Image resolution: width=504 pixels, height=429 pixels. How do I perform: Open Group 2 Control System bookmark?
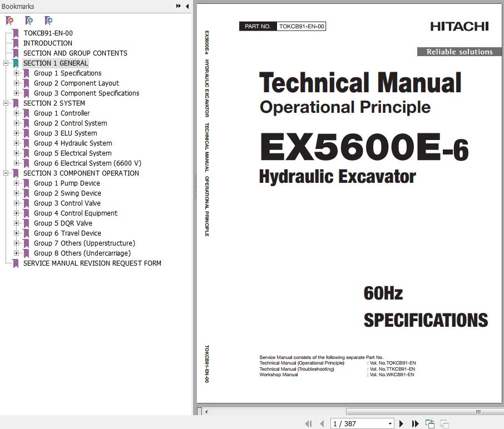71,123
